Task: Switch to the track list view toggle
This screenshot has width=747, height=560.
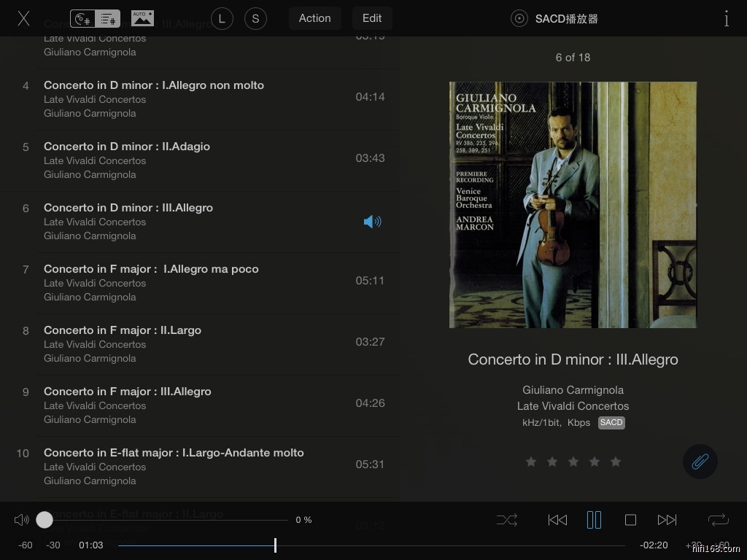Action: click(x=108, y=19)
